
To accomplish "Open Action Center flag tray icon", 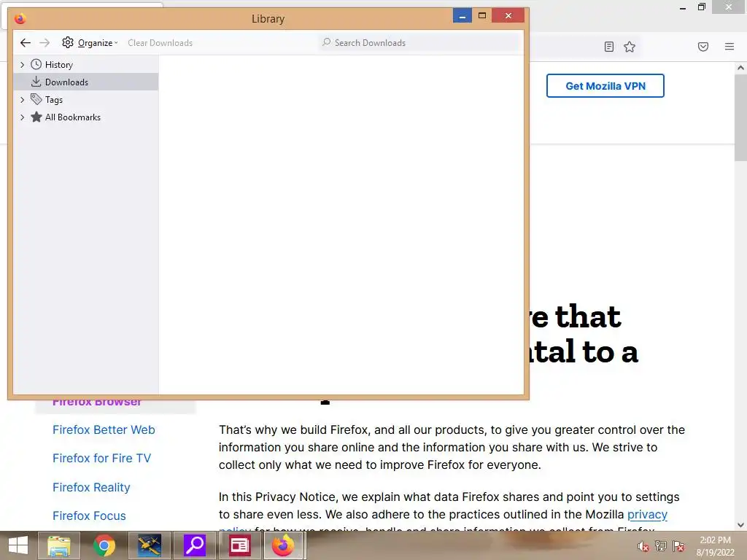I will tap(678, 546).
